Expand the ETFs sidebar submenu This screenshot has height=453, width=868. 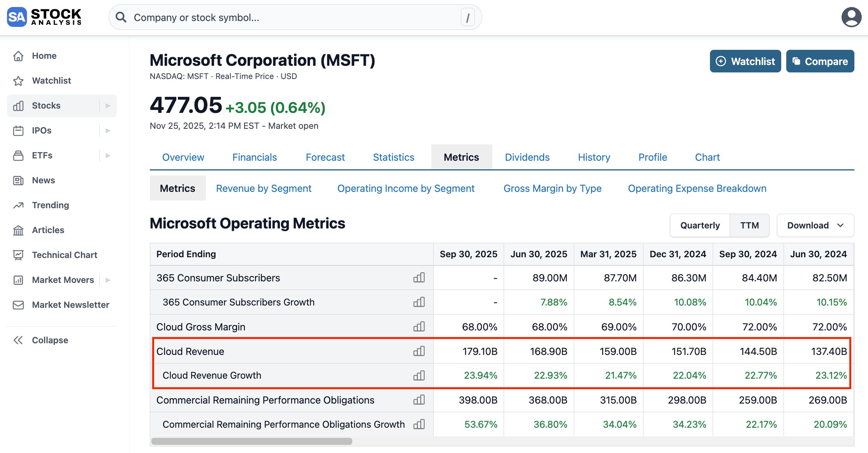(x=108, y=155)
